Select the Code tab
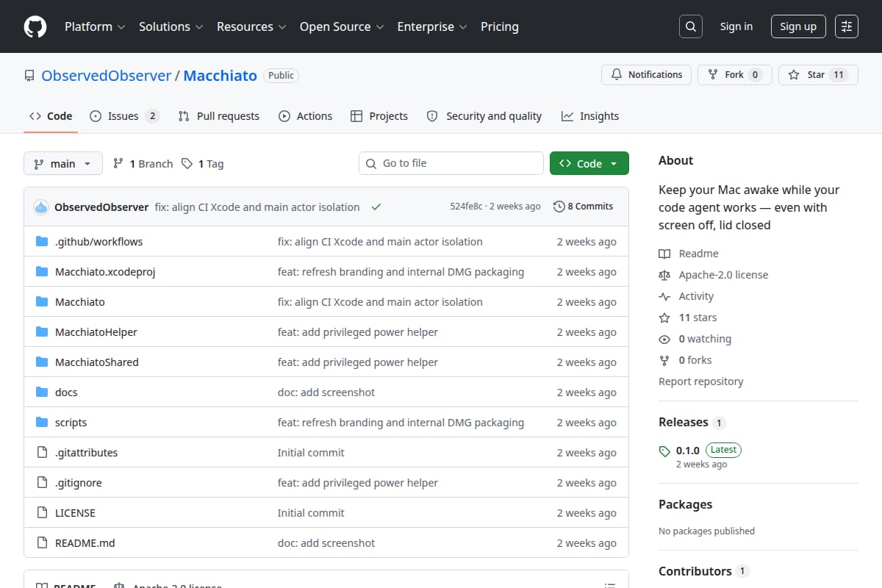This screenshot has height=588, width=882. click(51, 116)
